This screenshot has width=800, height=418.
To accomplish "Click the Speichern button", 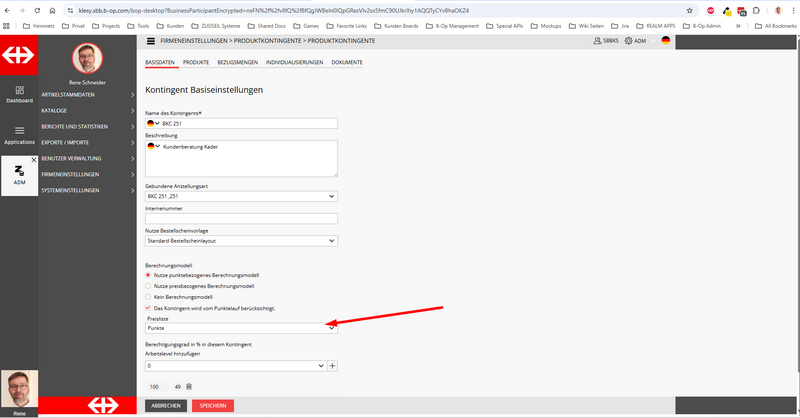I will [212, 405].
